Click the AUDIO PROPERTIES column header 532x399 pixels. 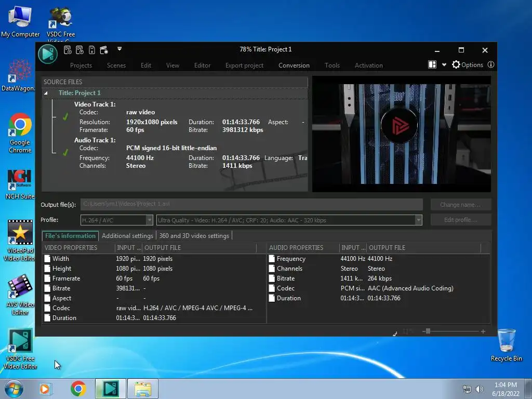(303, 248)
